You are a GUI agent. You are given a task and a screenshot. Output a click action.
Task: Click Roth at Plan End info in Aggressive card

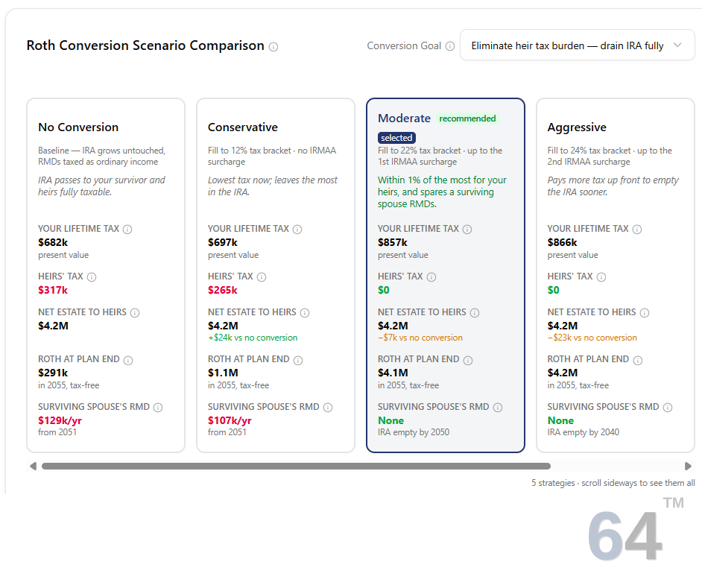coord(637,360)
